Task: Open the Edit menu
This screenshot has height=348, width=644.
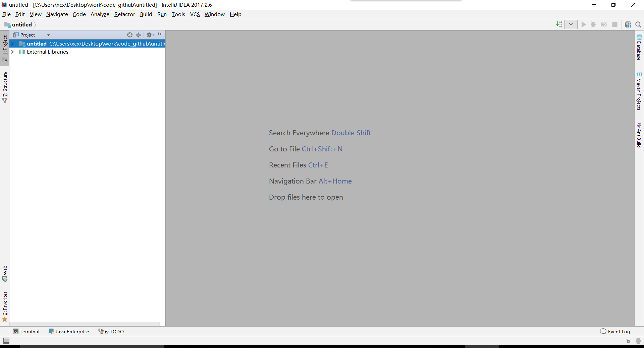Action: [20, 14]
